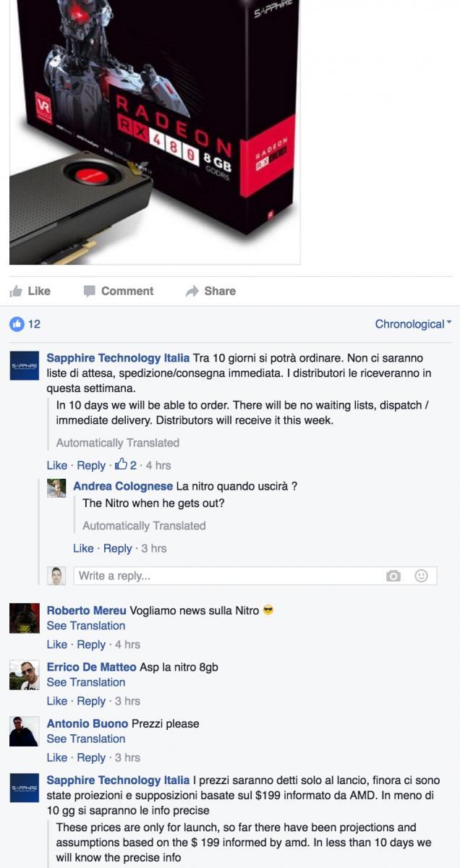Open Andrea Colognese's profile picture
Viewport: 460px width, 868px height.
click(x=56, y=488)
